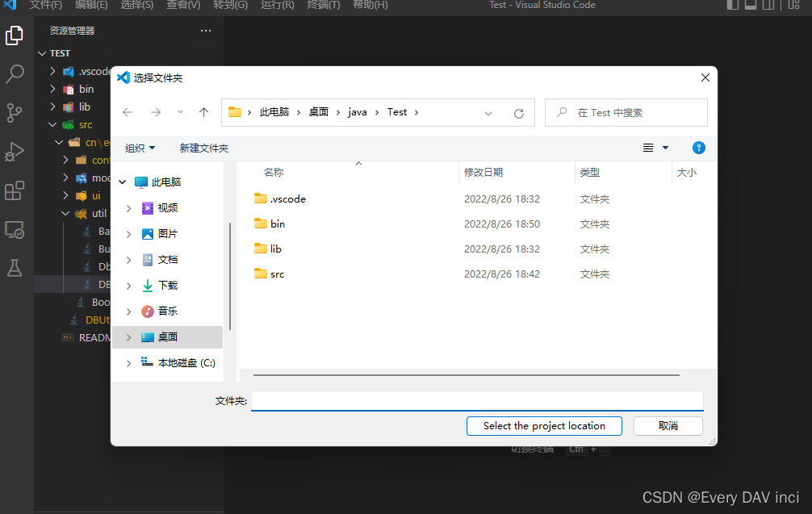Viewport: 812px width, 514px height.
Task: Click the 文件夹 name input field
Action: click(477, 401)
